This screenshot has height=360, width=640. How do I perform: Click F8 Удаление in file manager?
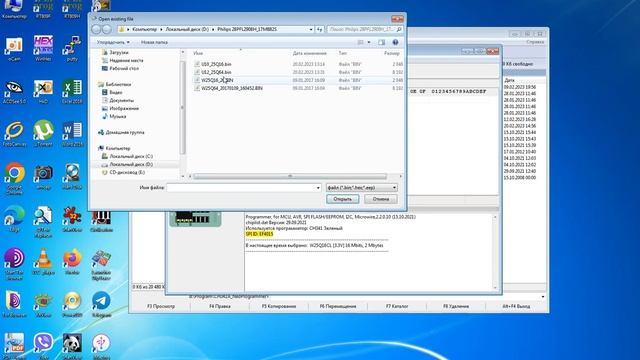click(x=456, y=306)
